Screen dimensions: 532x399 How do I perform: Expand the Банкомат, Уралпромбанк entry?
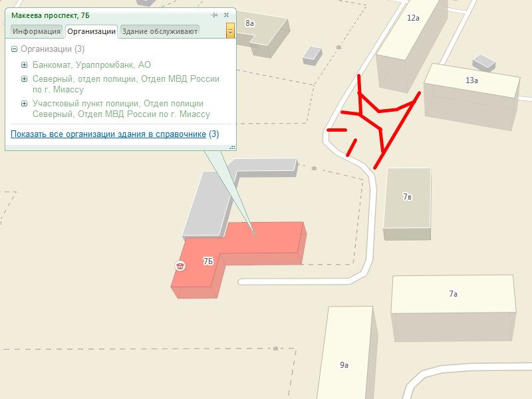click(24, 65)
